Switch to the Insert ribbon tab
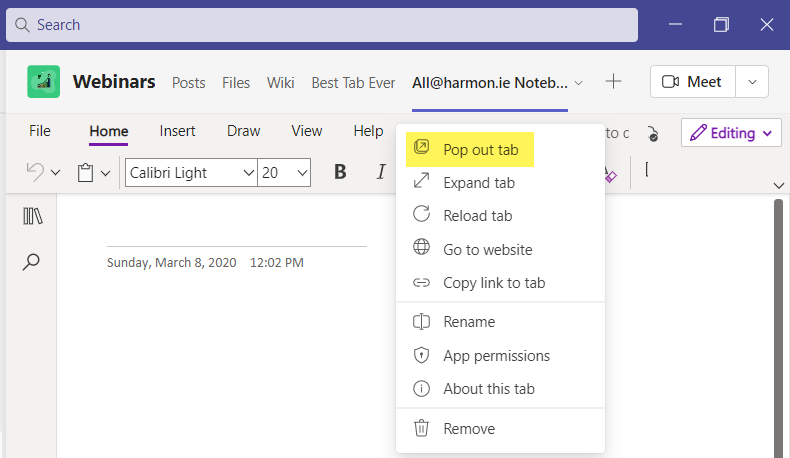790x458 pixels. coord(177,131)
